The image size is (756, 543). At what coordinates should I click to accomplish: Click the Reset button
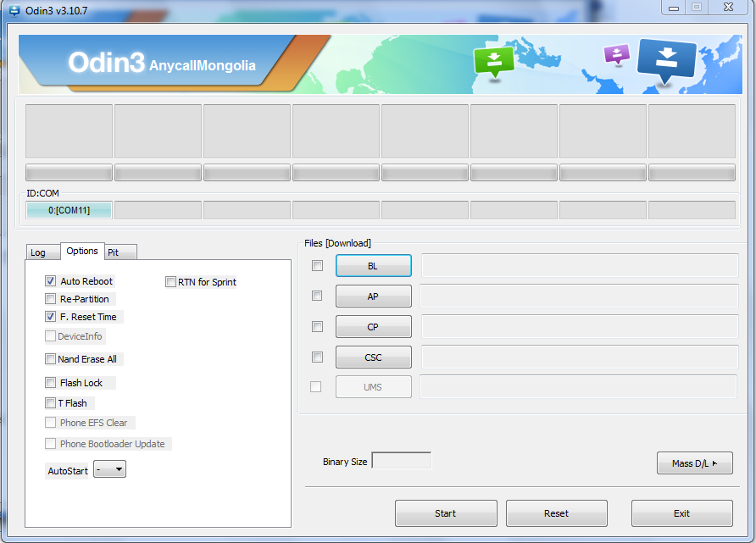(557, 513)
